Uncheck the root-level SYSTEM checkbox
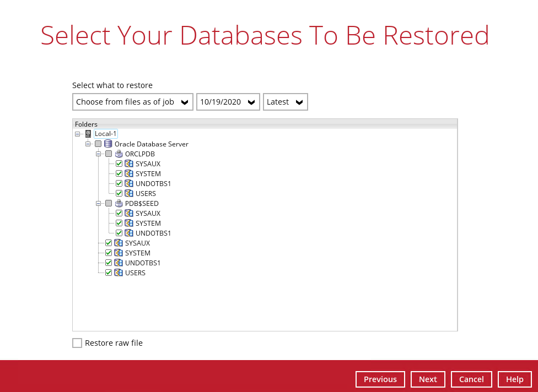Screen dimensions: 538x392 pyautogui.click(x=109, y=253)
